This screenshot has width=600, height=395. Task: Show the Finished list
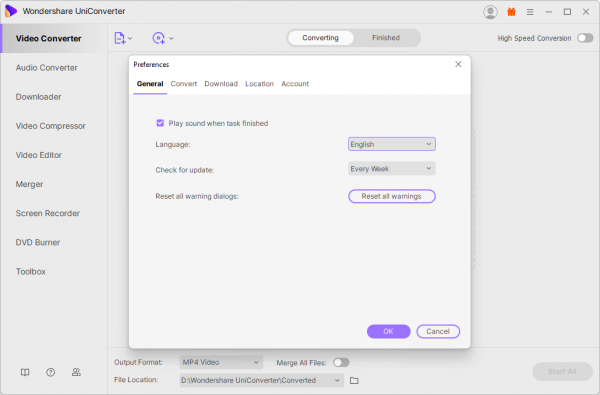(386, 38)
